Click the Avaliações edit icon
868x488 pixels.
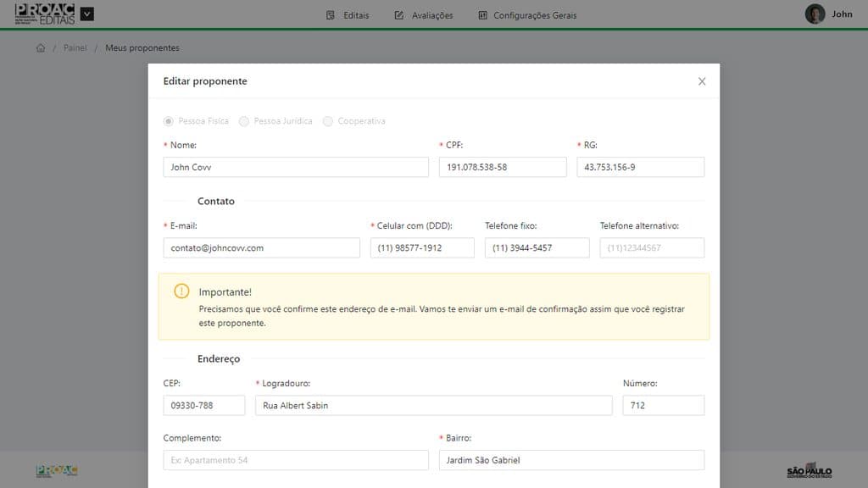tap(398, 15)
